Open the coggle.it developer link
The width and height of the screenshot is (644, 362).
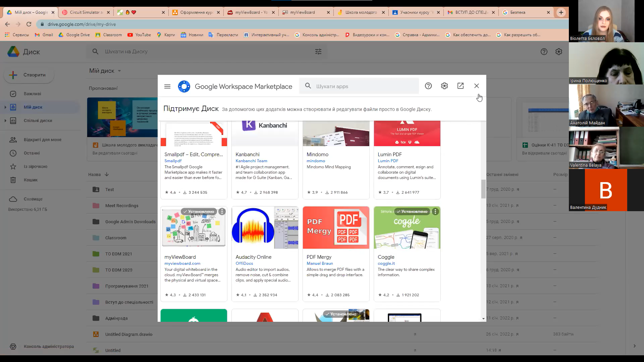point(386,263)
